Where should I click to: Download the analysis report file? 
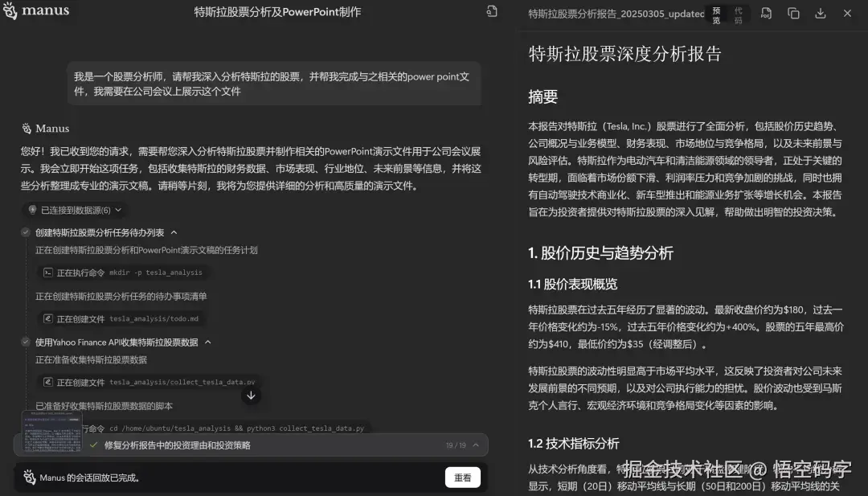pyautogui.click(x=821, y=14)
